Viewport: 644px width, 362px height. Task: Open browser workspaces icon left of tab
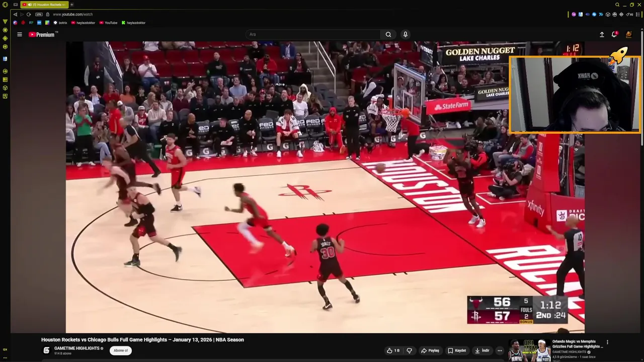(16, 5)
